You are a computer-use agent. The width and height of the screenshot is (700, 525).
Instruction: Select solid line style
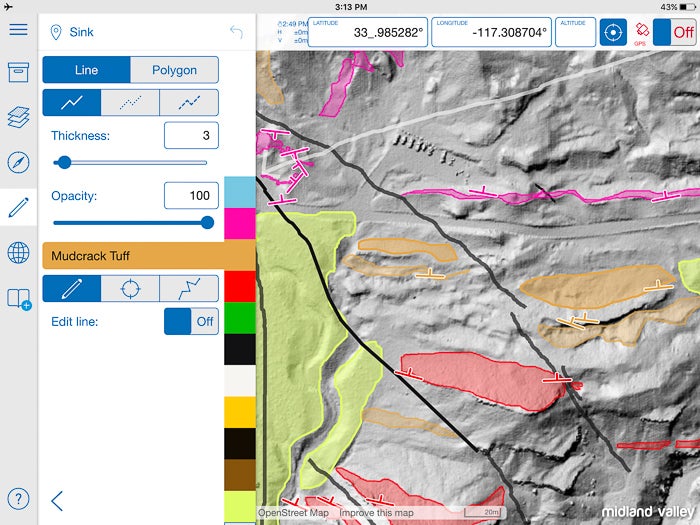[71, 102]
